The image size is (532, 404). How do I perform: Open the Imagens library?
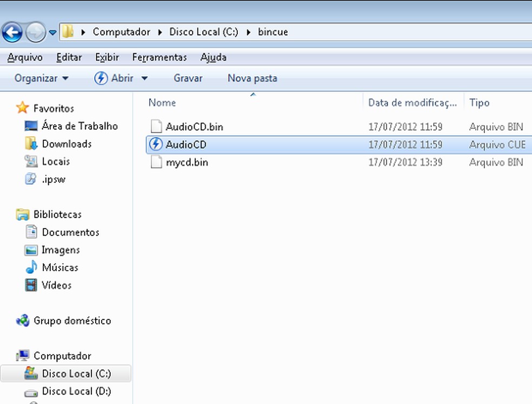61,250
